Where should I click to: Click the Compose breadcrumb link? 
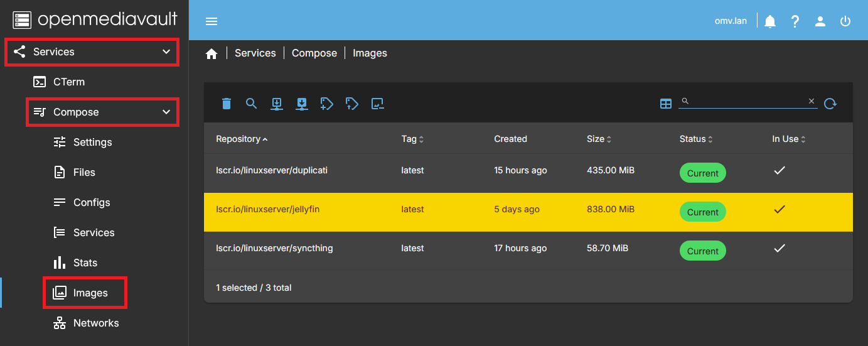[x=314, y=53]
